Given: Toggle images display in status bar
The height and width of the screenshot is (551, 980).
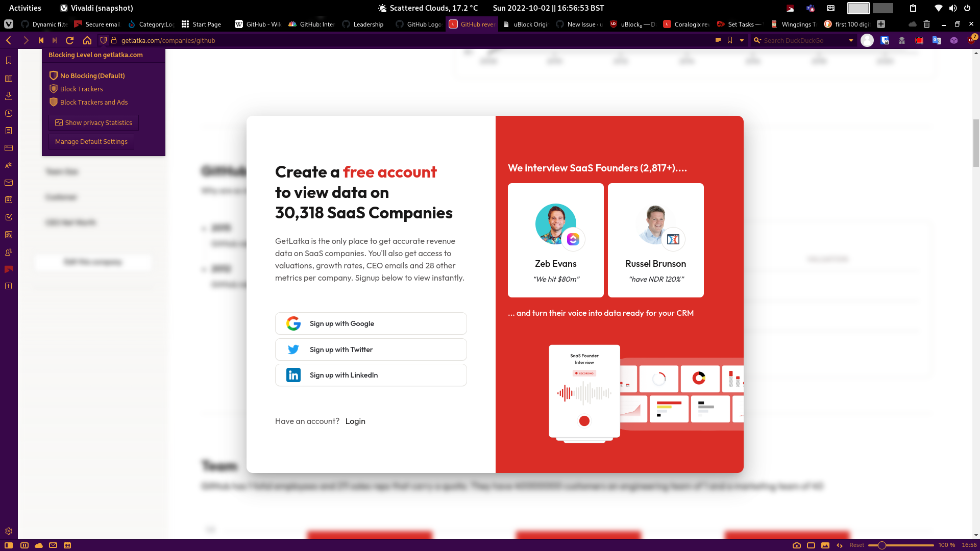Looking at the screenshot, I should (825, 545).
